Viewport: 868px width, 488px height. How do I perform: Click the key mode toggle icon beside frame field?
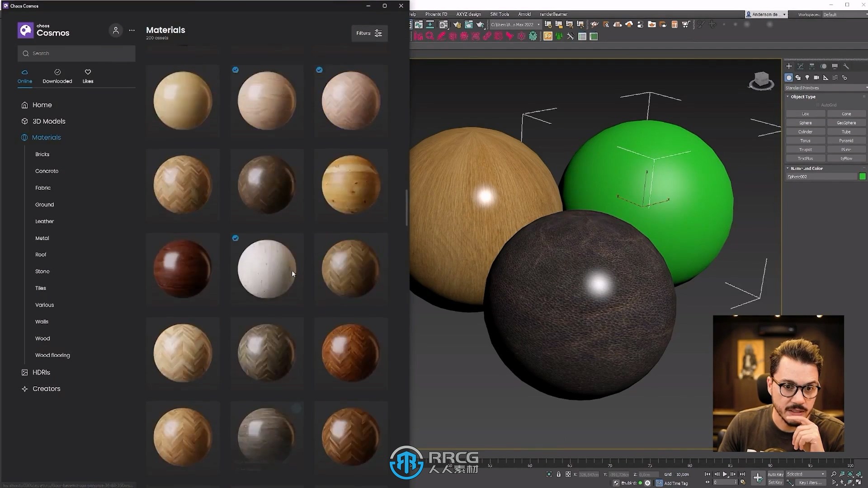[708, 482]
